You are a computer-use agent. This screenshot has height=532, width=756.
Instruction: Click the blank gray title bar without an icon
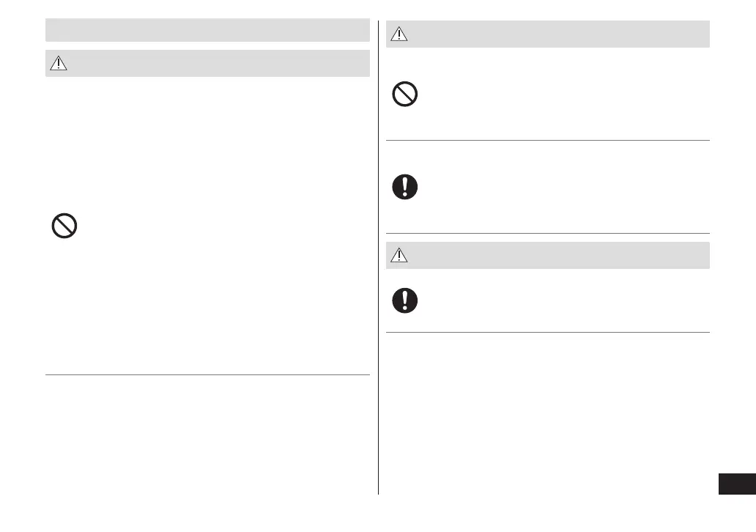tap(207, 30)
